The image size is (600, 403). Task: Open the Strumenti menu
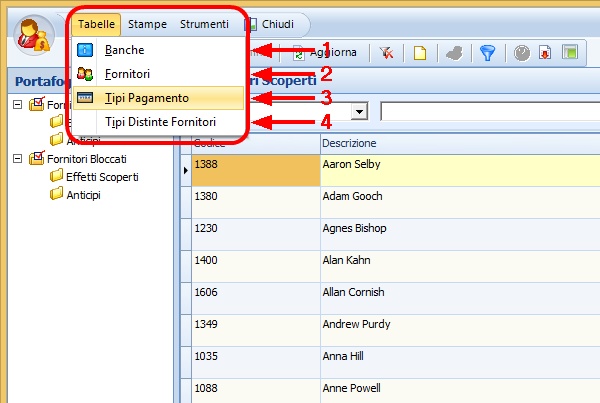(x=204, y=24)
